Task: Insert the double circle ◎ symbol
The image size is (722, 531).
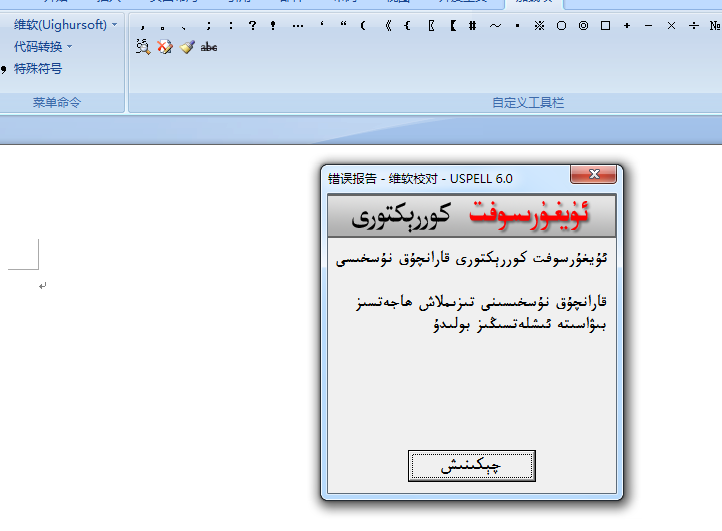Action: coord(583,25)
